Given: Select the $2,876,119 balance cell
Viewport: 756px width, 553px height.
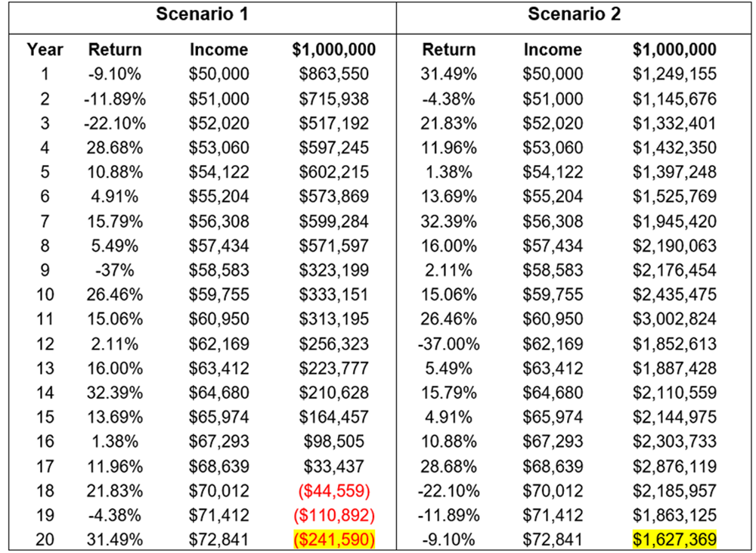Looking at the screenshot, I should [674, 467].
